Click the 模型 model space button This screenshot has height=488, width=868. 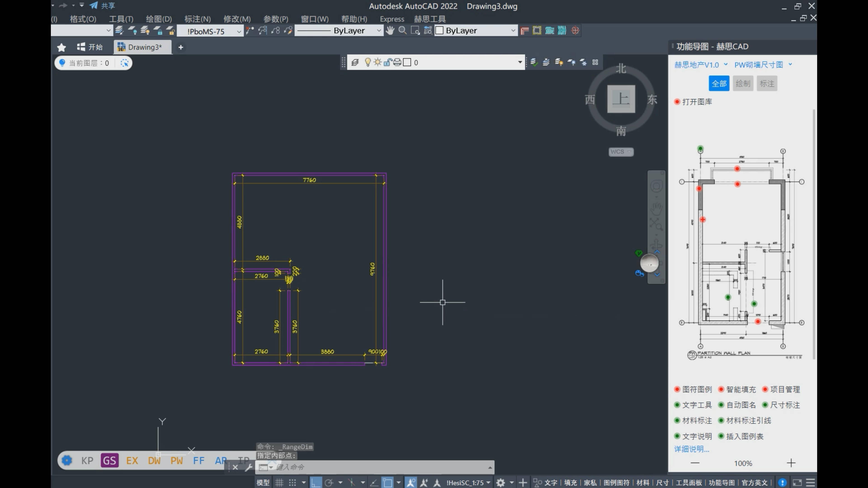click(x=263, y=483)
